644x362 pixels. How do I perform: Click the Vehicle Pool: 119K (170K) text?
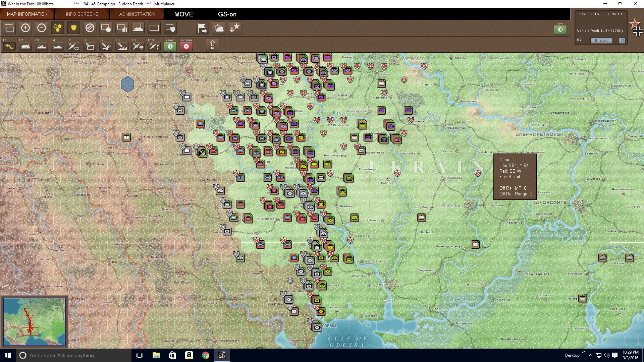point(600,31)
